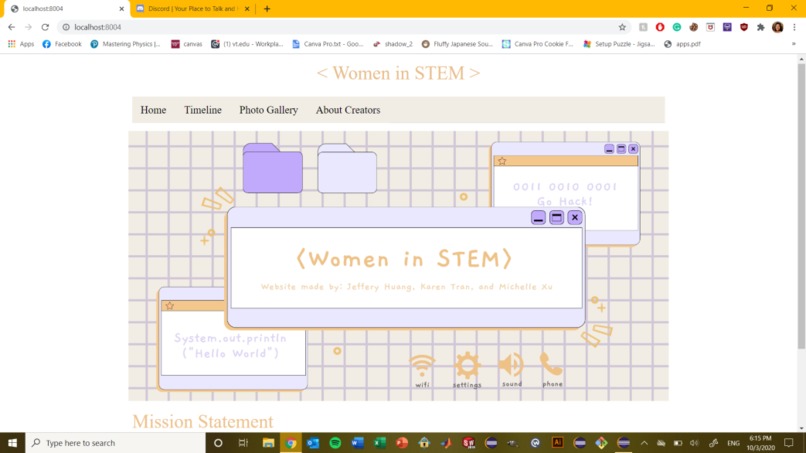
Task: Click the page's vertical scrollbar
Action: click(801, 206)
